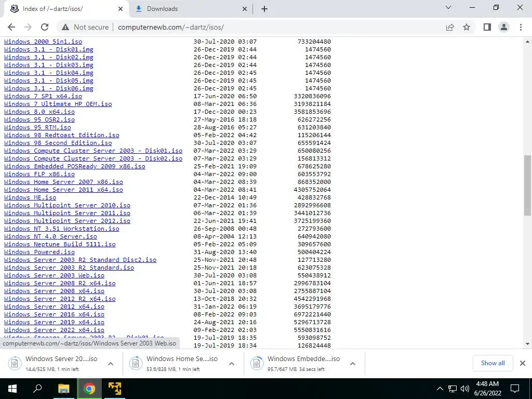
Task: Download Windows Embedded POSReady 2009 x86.iso
Action: tap(75, 167)
